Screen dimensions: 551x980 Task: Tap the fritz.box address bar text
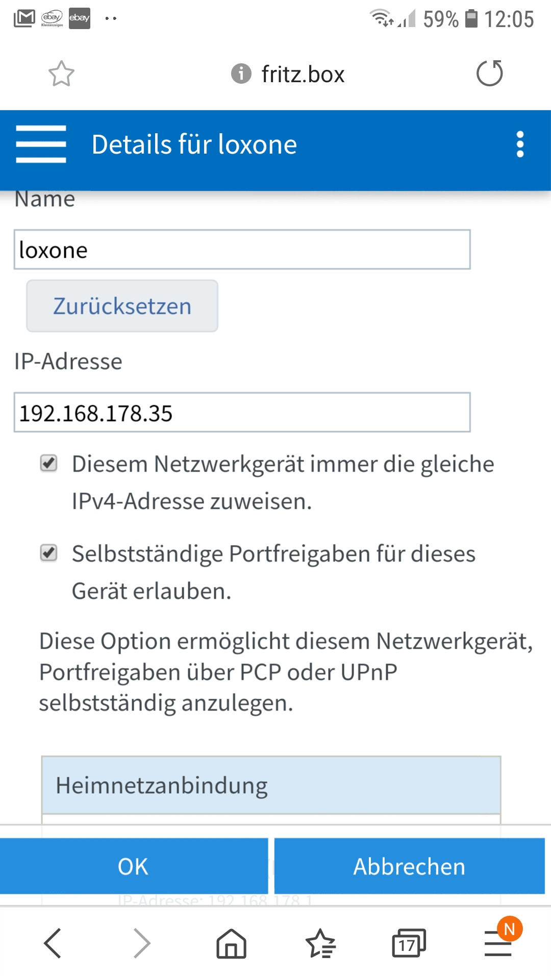click(x=303, y=75)
